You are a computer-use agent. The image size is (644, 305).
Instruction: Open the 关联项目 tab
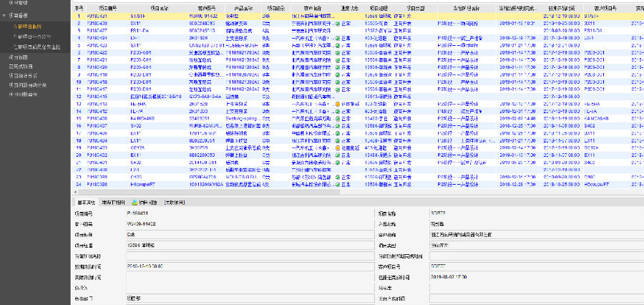tap(175, 203)
